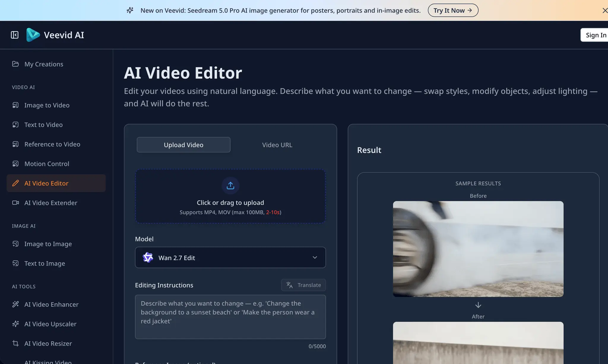The image size is (608, 364).
Task: Click the Text to Video icon
Action: 15,125
